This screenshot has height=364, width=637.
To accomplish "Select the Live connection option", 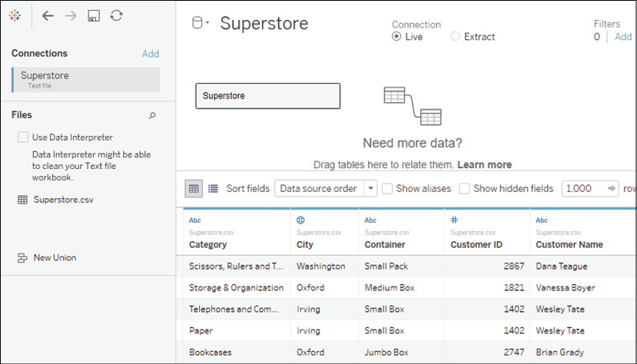I will tap(396, 37).
